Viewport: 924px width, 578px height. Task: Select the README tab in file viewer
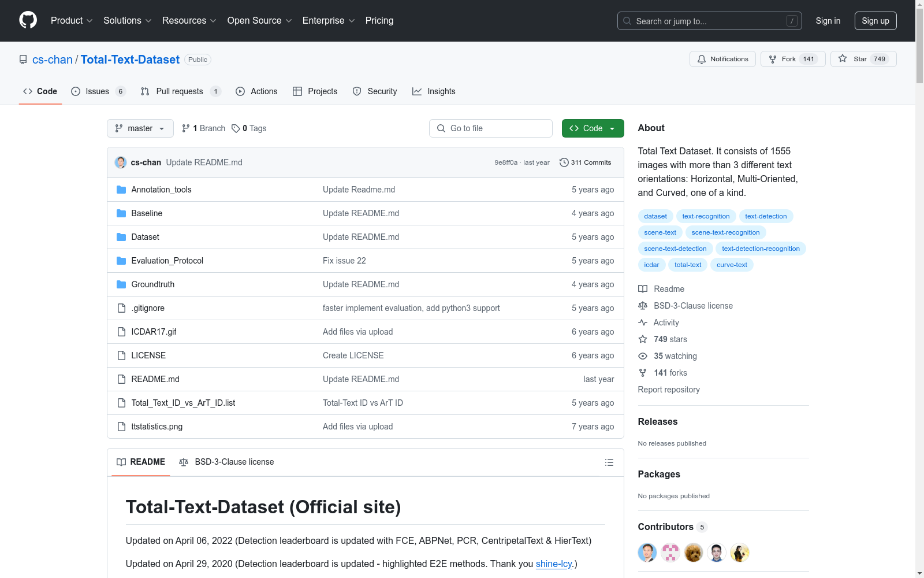click(141, 462)
